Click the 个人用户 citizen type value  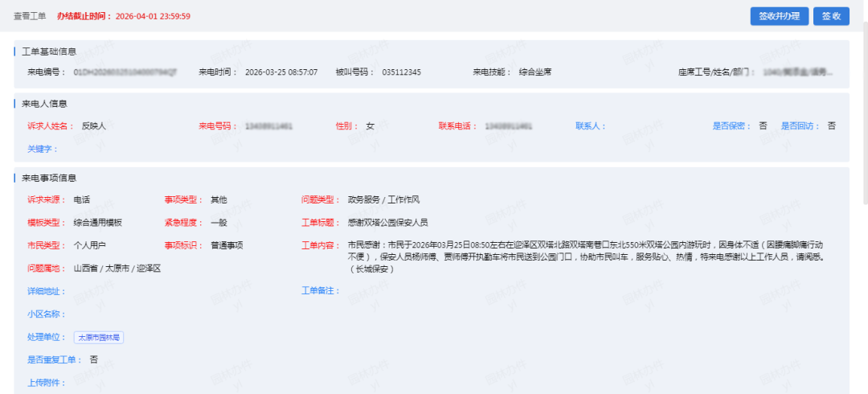90,245
